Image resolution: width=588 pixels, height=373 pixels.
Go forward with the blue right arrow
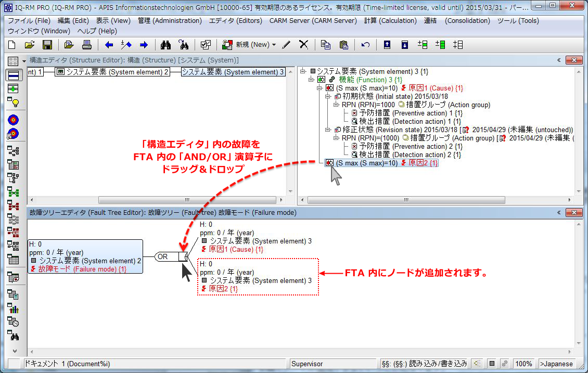pyautogui.click(x=144, y=45)
